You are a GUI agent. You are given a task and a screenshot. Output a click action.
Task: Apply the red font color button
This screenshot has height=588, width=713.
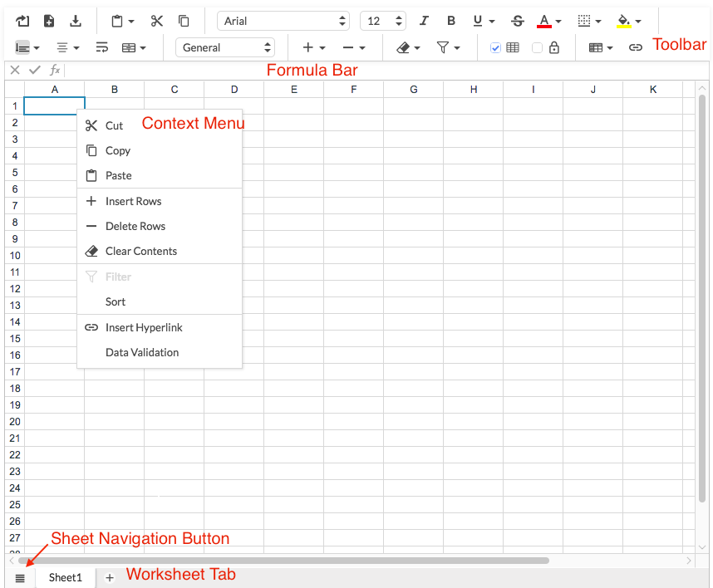tap(543, 21)
